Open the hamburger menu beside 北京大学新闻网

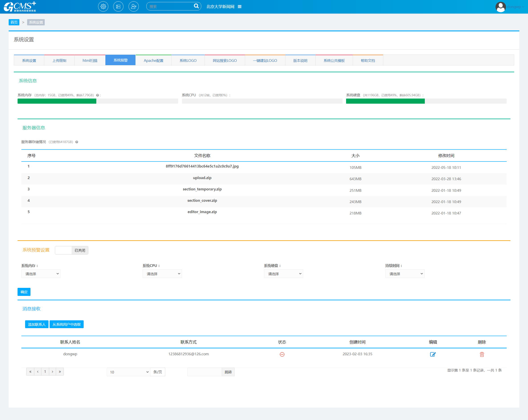[x=240, y=7]
